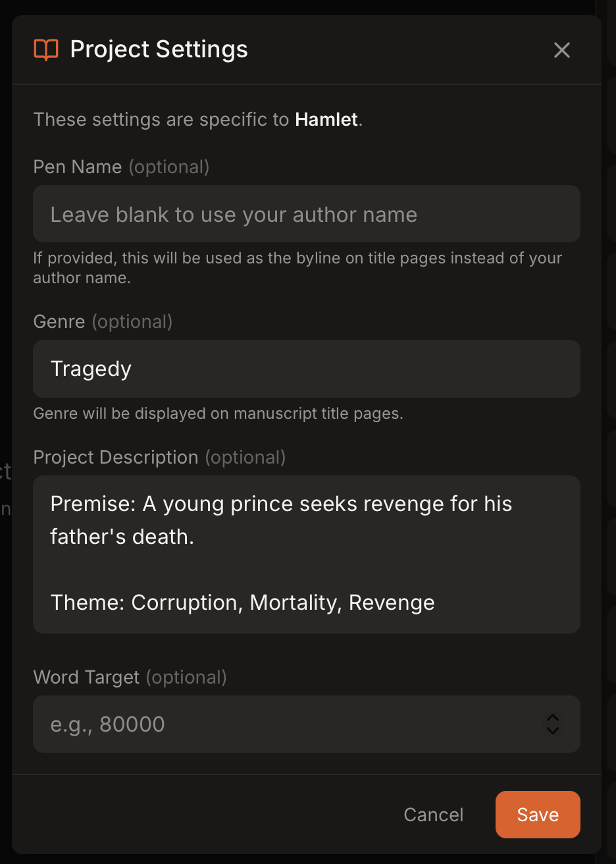The image size is (616, 864).
Task: Click the Project Settings title text
Action: tap(158, 49)
